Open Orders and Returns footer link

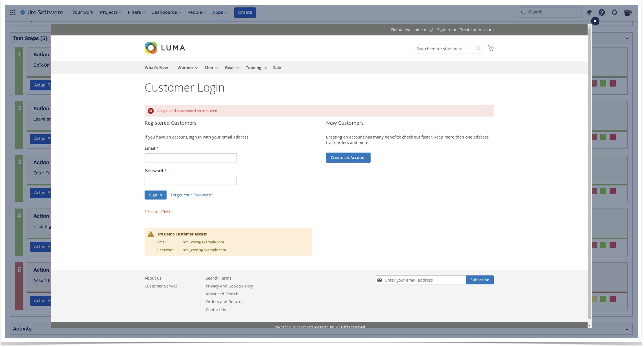[x=224, y=302]
